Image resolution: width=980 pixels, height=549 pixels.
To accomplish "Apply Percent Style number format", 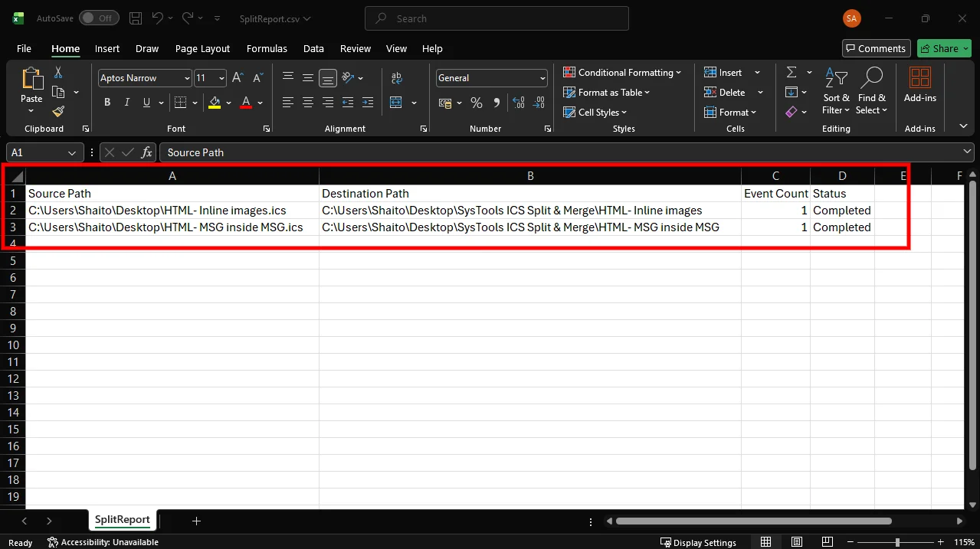I will 477,103.
